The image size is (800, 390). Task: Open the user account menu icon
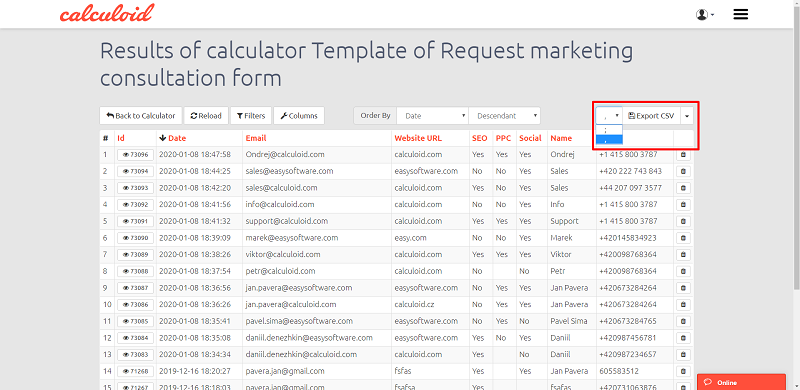click(x=705, y=15)
